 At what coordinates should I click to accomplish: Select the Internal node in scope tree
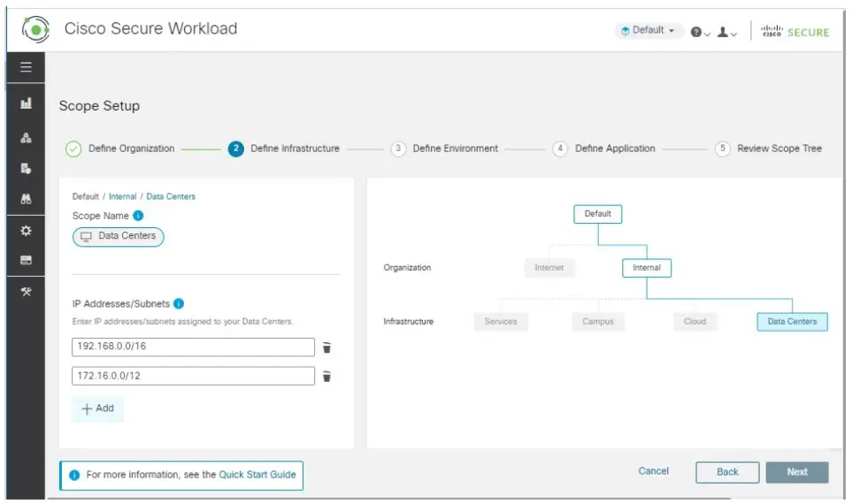point(646,268)
